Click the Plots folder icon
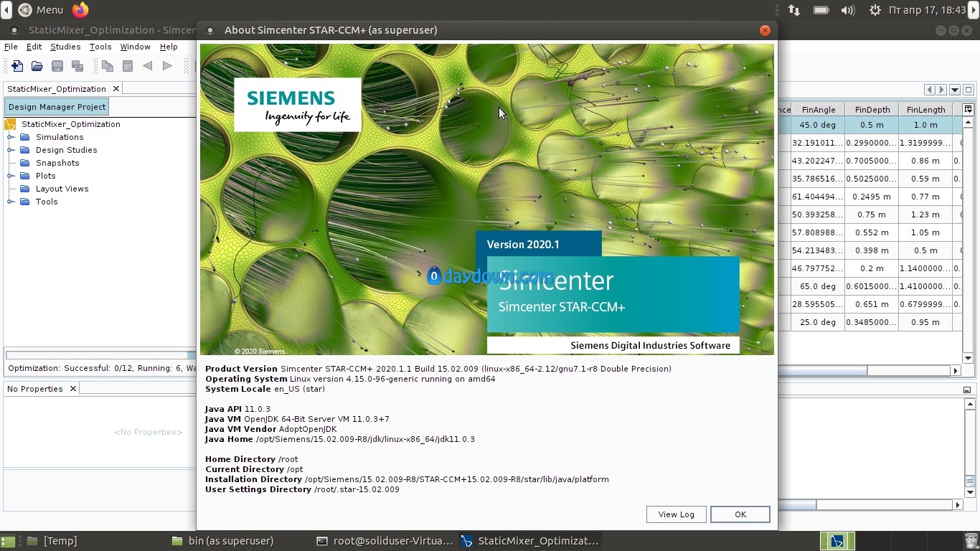Viewport: 980px width, 551px height. pyautogui.click(x=25, y=176)
